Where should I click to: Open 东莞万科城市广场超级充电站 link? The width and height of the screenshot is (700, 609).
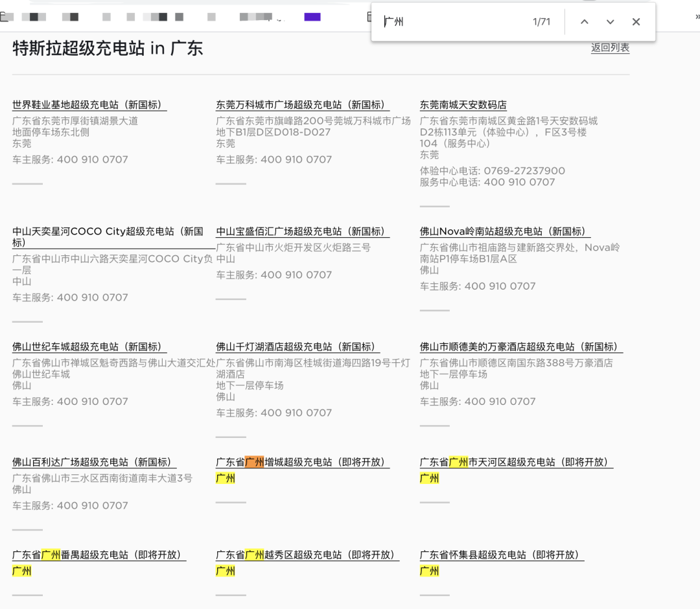coord(303,105)
